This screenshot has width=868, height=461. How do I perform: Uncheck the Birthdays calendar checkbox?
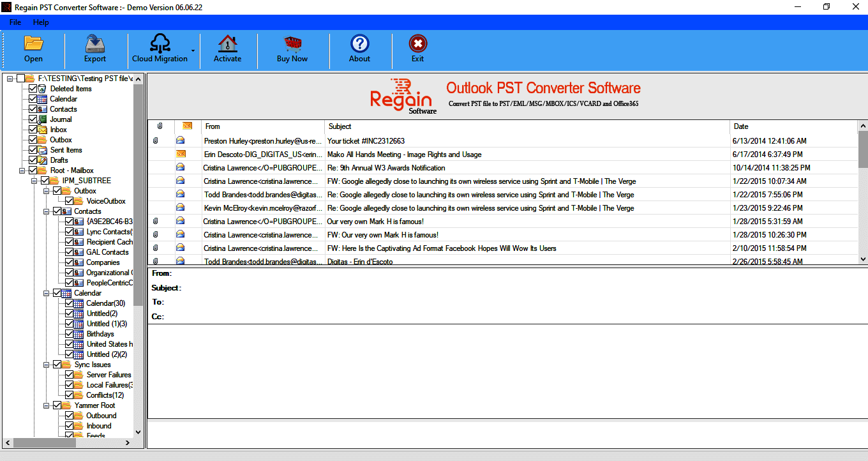point(70,334)
